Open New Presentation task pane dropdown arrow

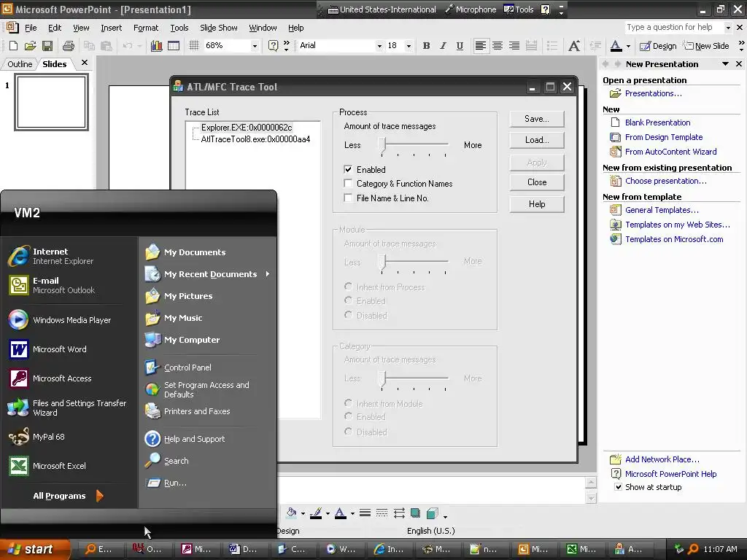click(725, 64)
